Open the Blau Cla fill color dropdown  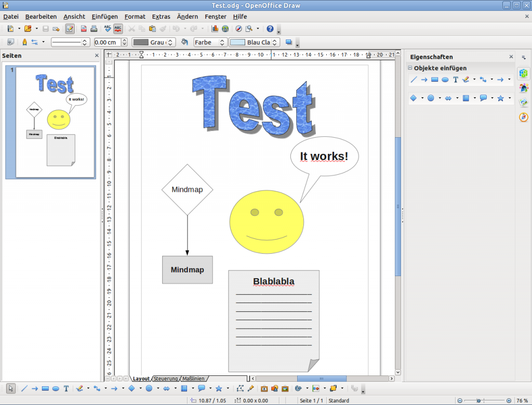[x=274, y=42]
